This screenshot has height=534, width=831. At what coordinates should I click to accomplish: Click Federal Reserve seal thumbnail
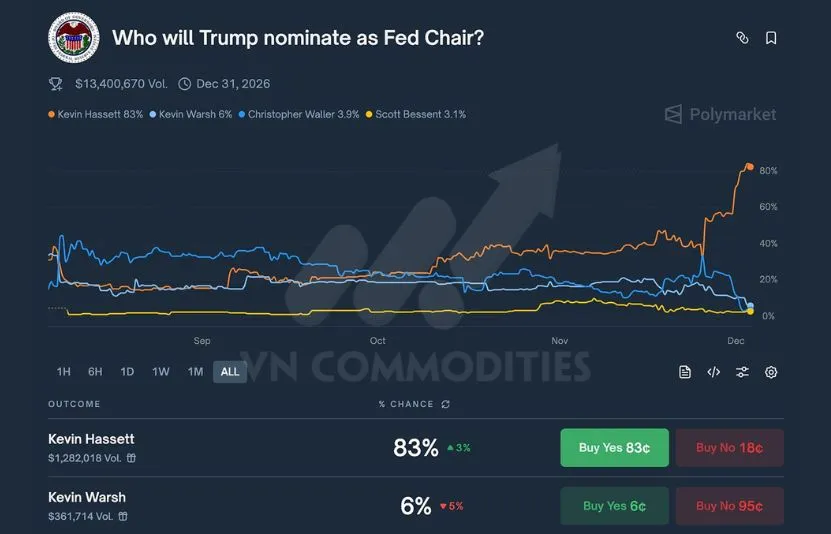pos(73,38)
